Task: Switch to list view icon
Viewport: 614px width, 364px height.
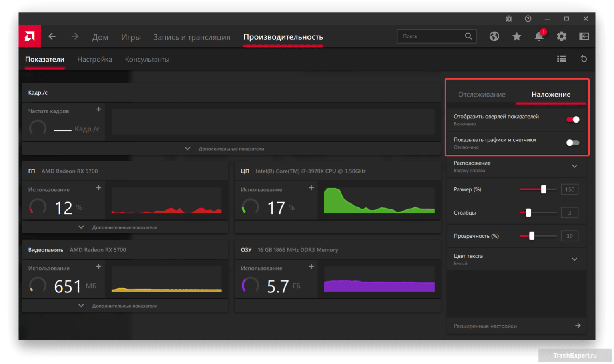Action: (562, 59)
